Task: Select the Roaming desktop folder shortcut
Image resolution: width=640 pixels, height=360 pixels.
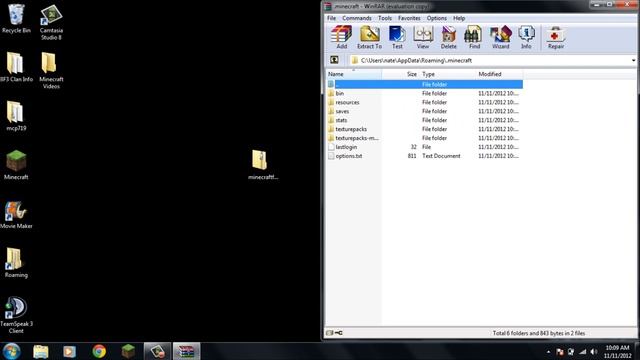Action: tap(16, 263)
